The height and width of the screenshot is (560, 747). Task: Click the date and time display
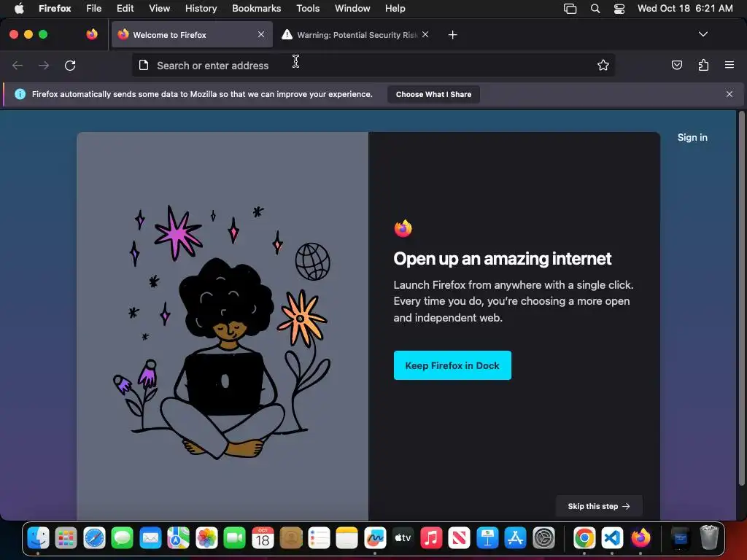pos(685,8)
